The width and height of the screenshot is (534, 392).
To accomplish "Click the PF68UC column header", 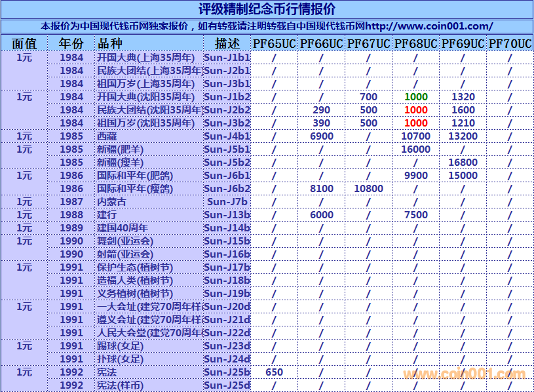I will point(415,44).
